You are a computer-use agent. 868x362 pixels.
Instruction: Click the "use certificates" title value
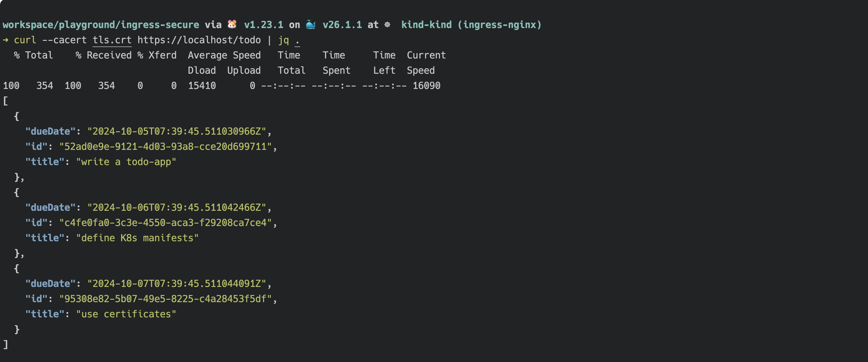tap(126, 314)
